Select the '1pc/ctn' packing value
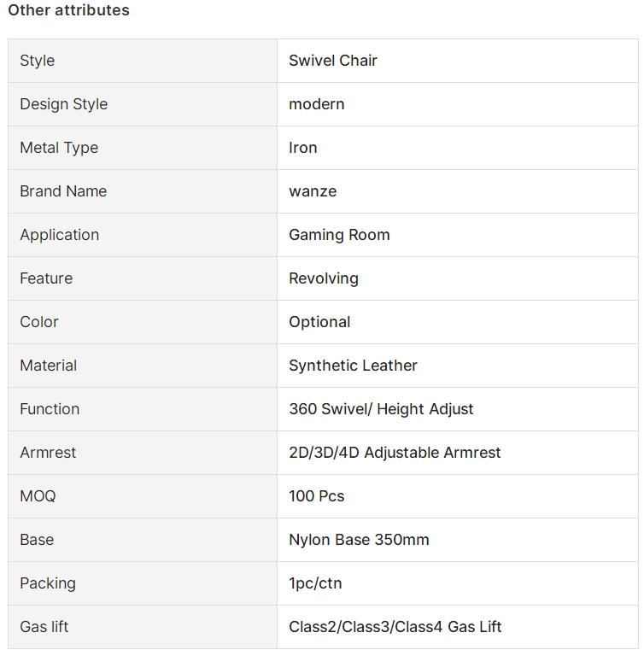The height and width of the screenshot is (650, 644). pos(315,583)
